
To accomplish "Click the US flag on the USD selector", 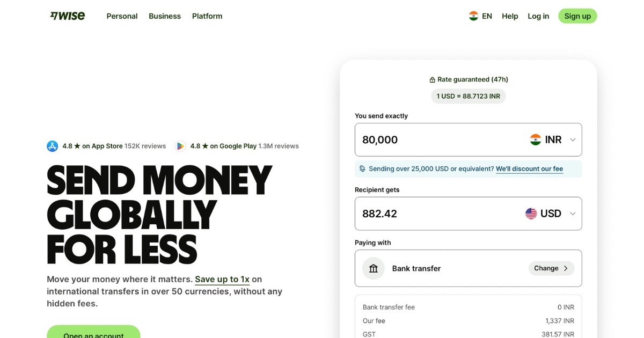I will [x=530, y=212].
